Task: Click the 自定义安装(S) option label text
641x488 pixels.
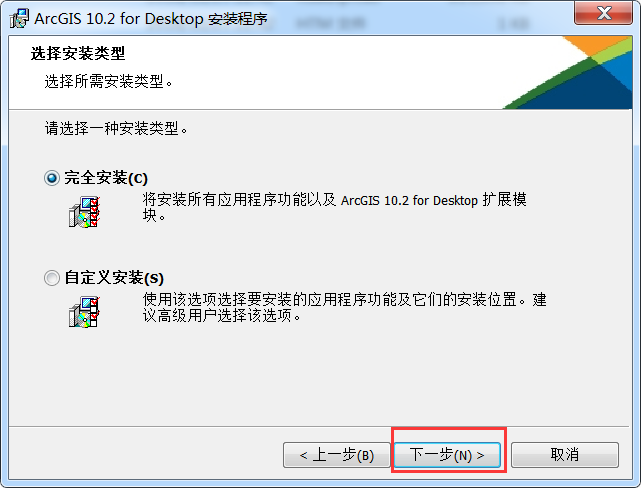Action: pos(114,278)
